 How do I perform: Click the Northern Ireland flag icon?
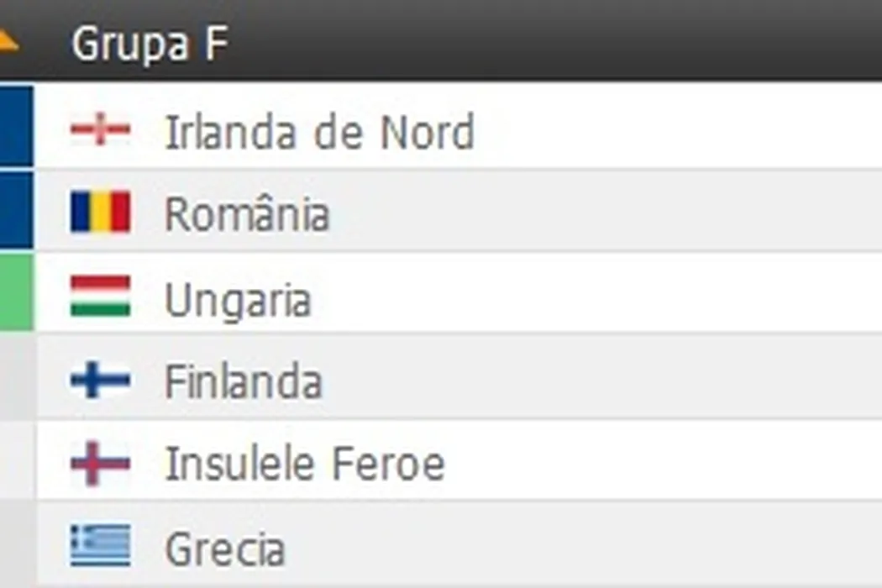pos(100,131)
